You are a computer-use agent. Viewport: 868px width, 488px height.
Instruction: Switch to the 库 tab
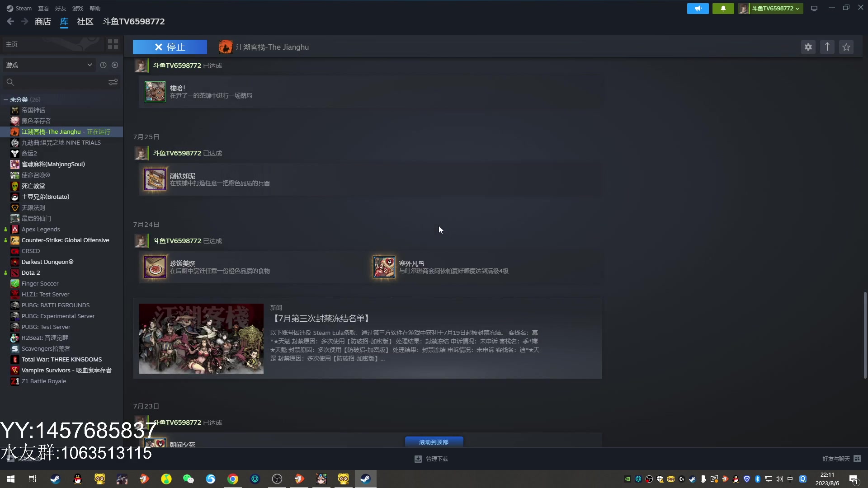(x=64, y=21)
